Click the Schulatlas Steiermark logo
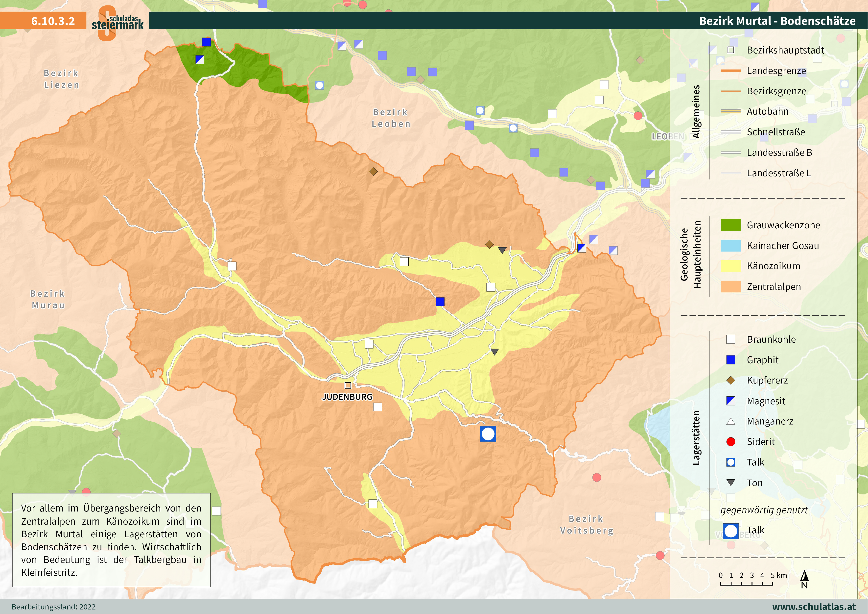The image size is (868, 614). [117, 23]
